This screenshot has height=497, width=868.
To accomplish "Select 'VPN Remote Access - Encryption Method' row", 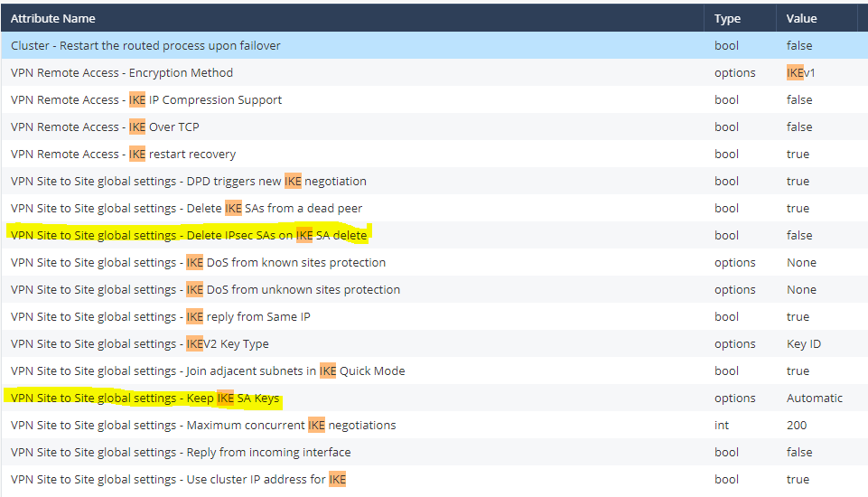I will (434, 72).
